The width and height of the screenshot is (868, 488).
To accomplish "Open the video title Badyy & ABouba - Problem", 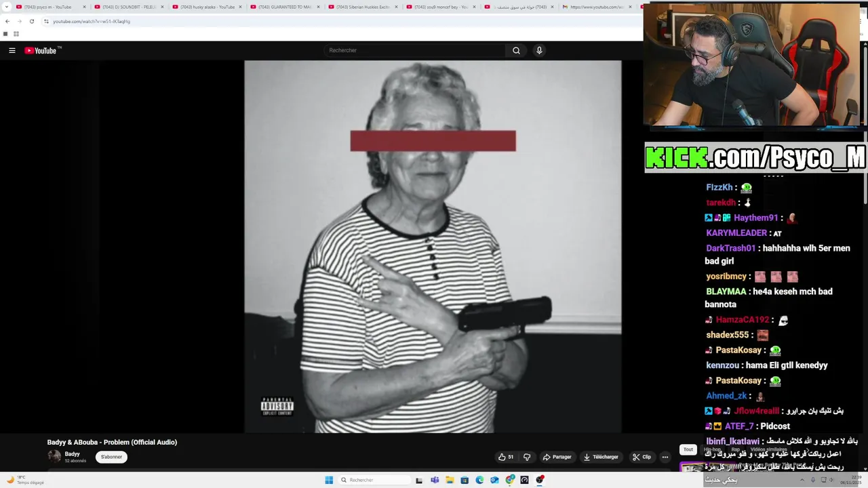I will click(x=112, y=442).
